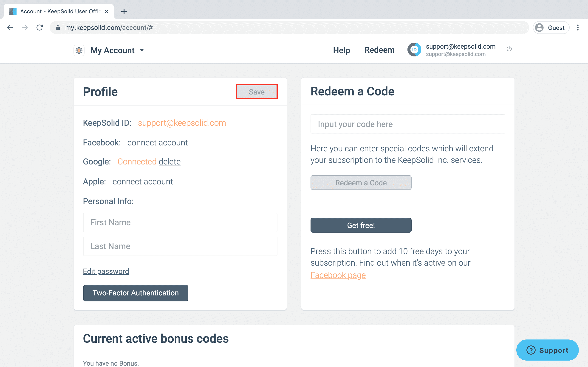The image size is (588, 367).
Task: Open the Help menu item
Action: [x=341, y=50]
